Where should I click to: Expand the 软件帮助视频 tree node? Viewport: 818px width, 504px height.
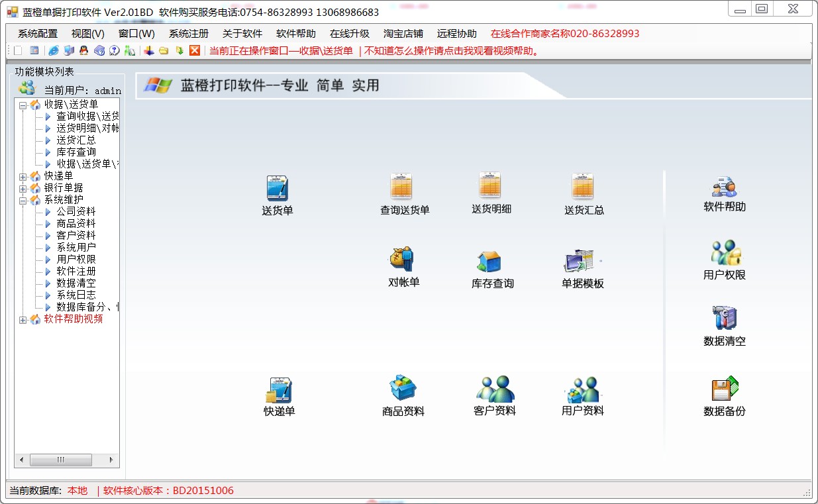point(23,319)
